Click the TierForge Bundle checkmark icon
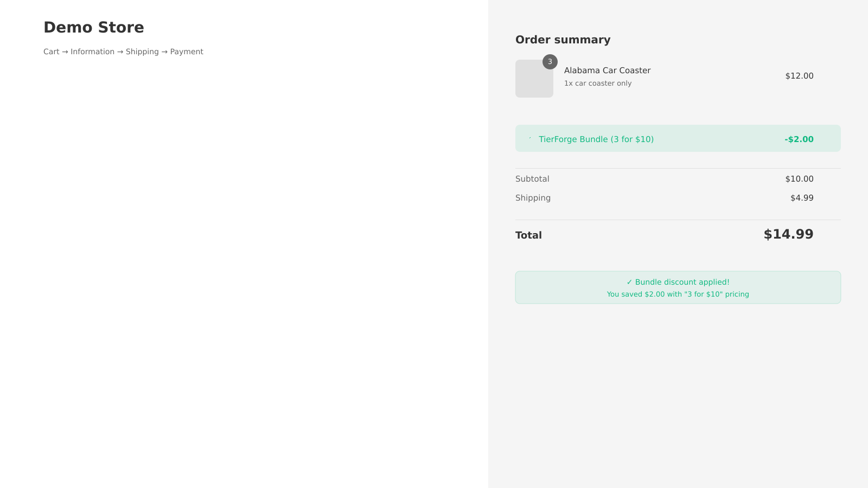 tap(530, 138)
